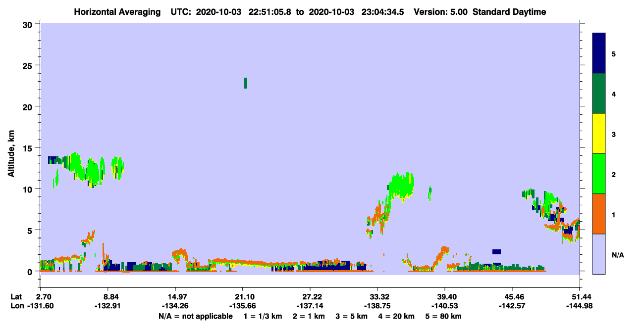Click the altitude tick label 0
Screen dimensions: 644x330
click(x=31, y=271)
